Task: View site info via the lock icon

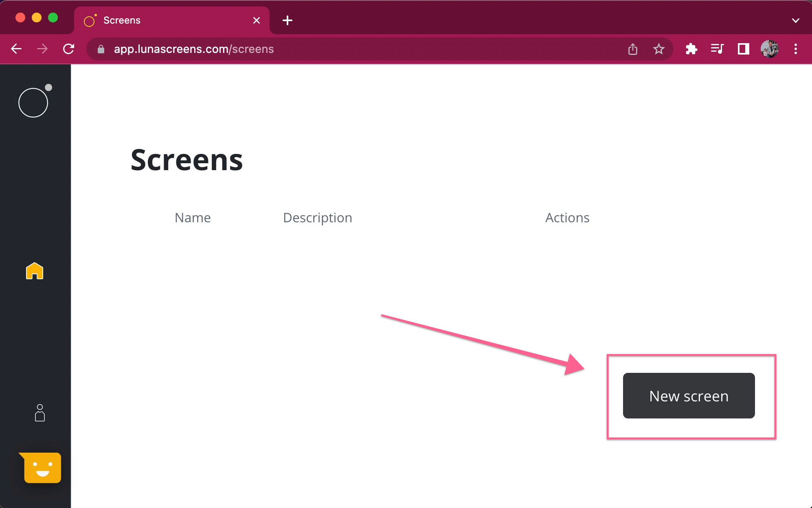Action: click(101, 49)
